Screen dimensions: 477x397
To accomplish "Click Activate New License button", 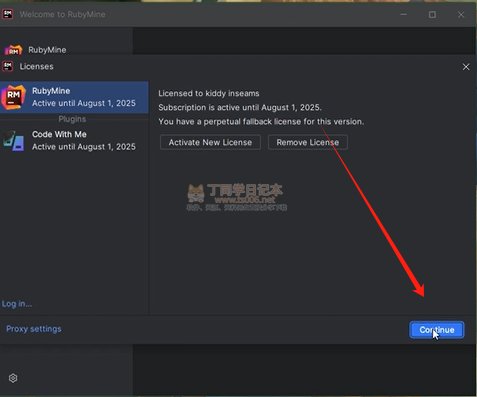I will pyautogui.click(x=210, y=142).
